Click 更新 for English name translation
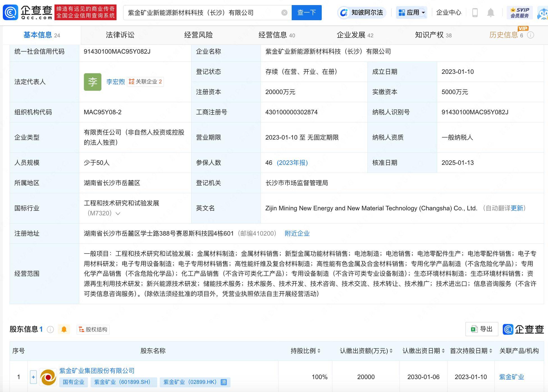Viewport: 548px width, 392px height. click(517, 208)
